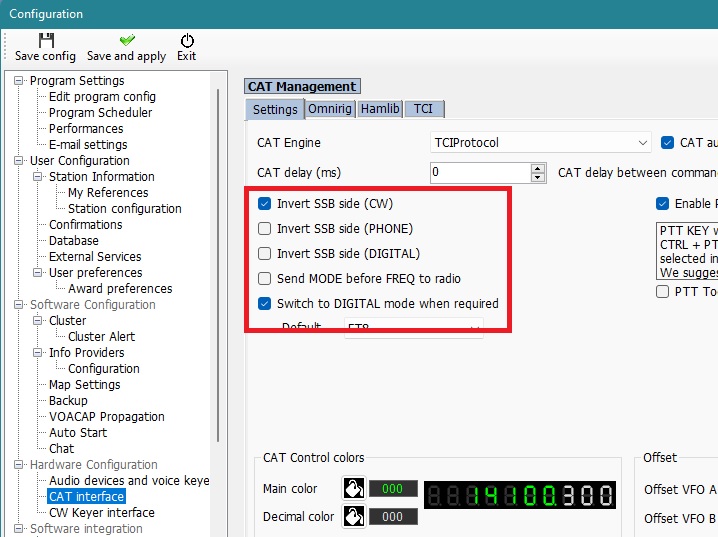Select Cluster Alert tree item
The image size is (718, 537).
coord(101,336)
